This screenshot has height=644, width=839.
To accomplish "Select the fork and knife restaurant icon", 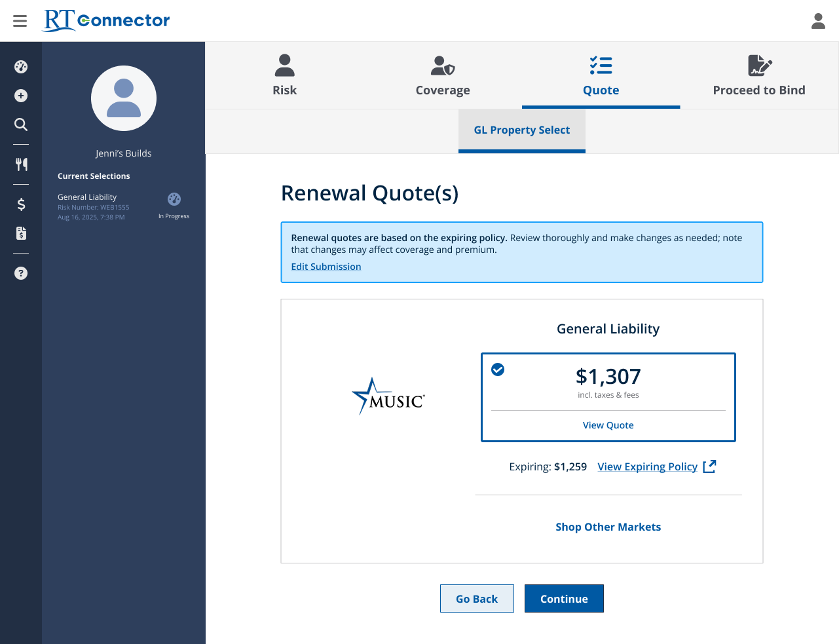I will pos(21,164).
